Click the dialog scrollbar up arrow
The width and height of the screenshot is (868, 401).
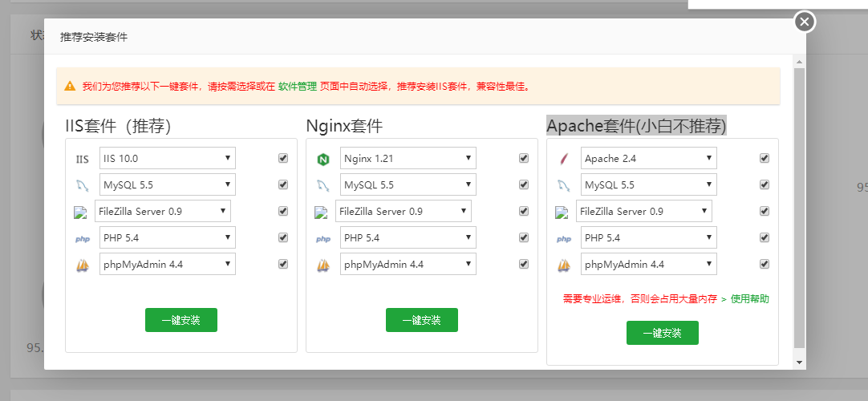click(799, 61)
